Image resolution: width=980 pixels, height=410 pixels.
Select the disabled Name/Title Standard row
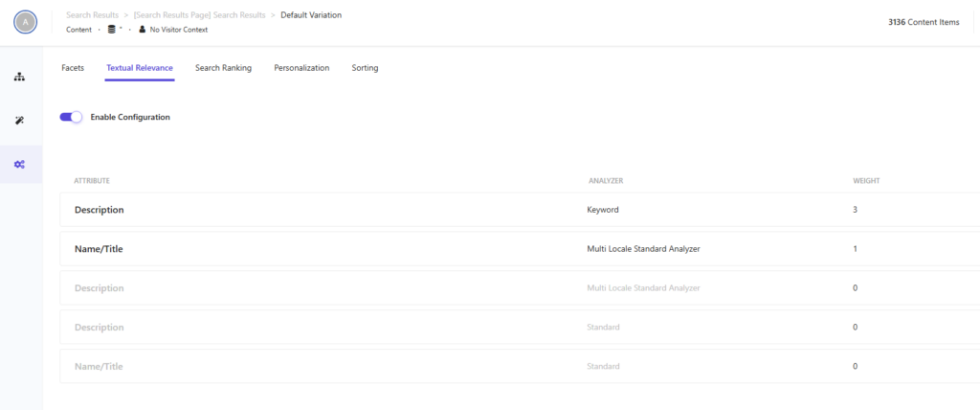tap(99, 366)
